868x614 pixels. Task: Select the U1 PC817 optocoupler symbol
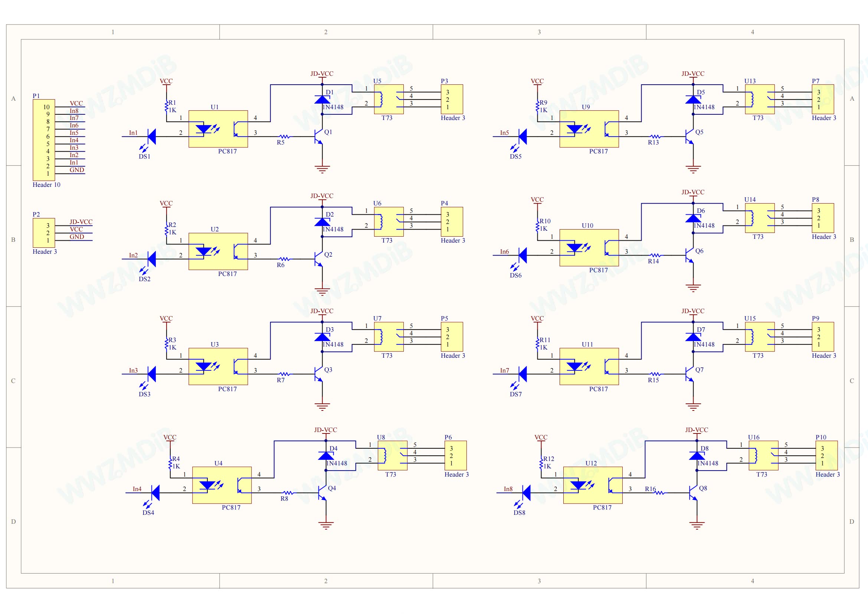tap(218, 129)
